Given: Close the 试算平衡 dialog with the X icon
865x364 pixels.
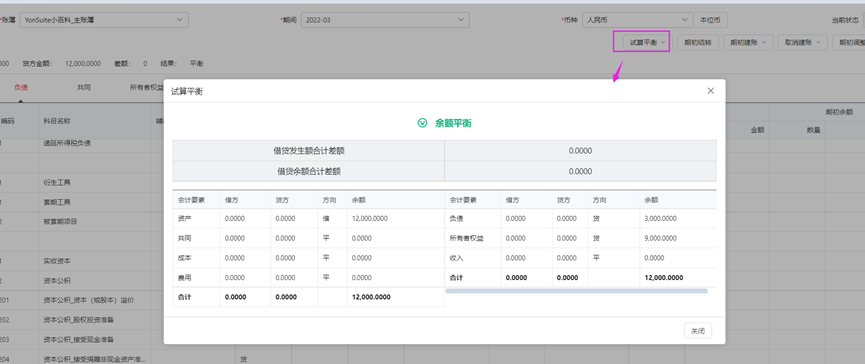Looking at the screenshot, I should click(711, 91).
